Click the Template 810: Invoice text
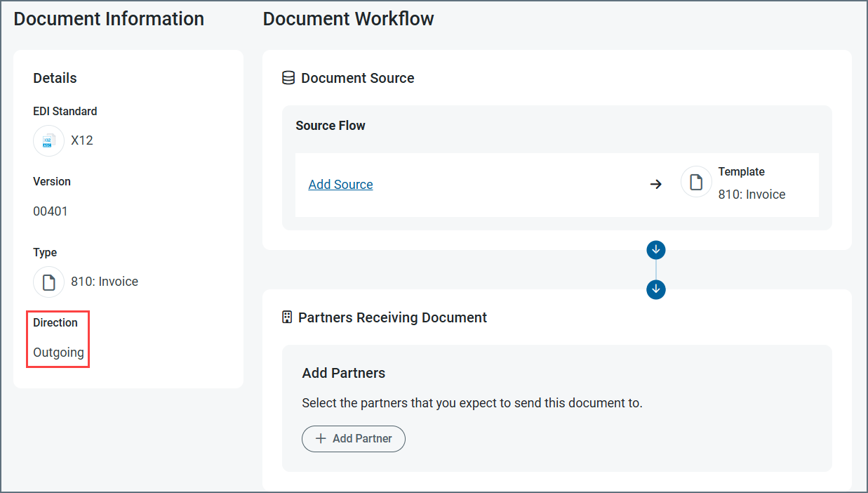Screen dimensions: 868x493 (752, 195)
